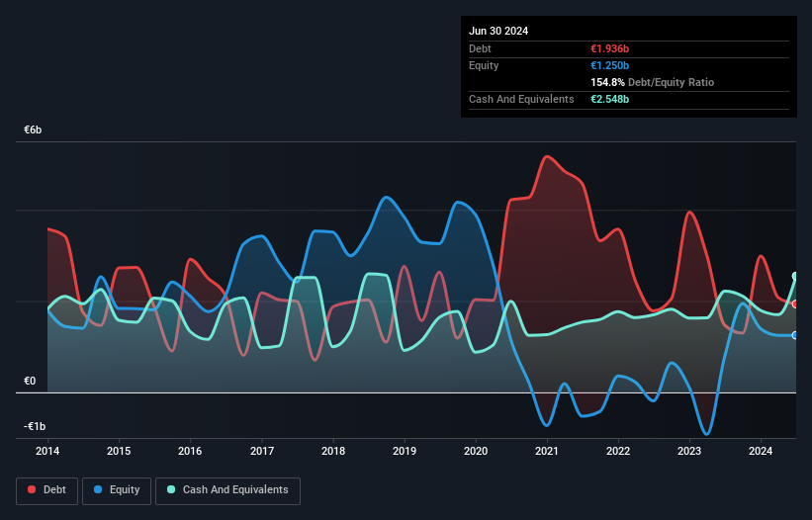Click the Debt row label in tooltip
Screen dimensions: 812x520
[480, 48]
